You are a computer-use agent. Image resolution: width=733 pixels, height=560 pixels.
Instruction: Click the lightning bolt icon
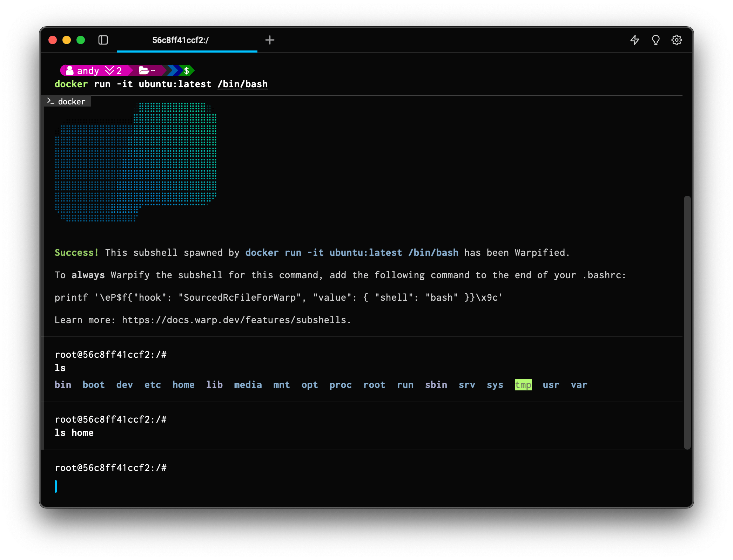coord(634,40)
